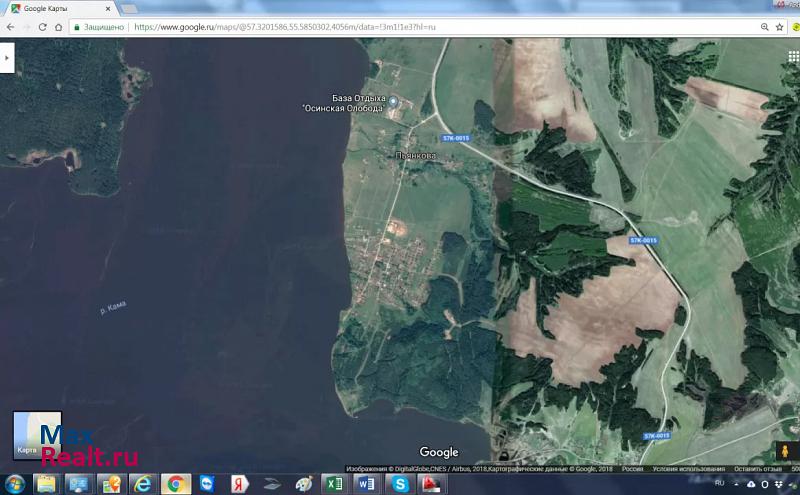Open the Google apps grid icon
Screen dimensions: 800x495
tap(792, 57)
